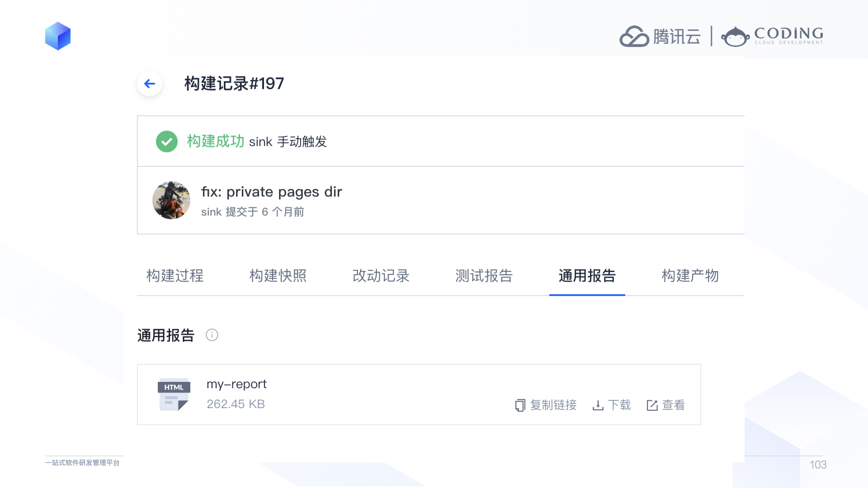
Task: Click the 复制链接 text link
Action: click(x=553, y=405)
